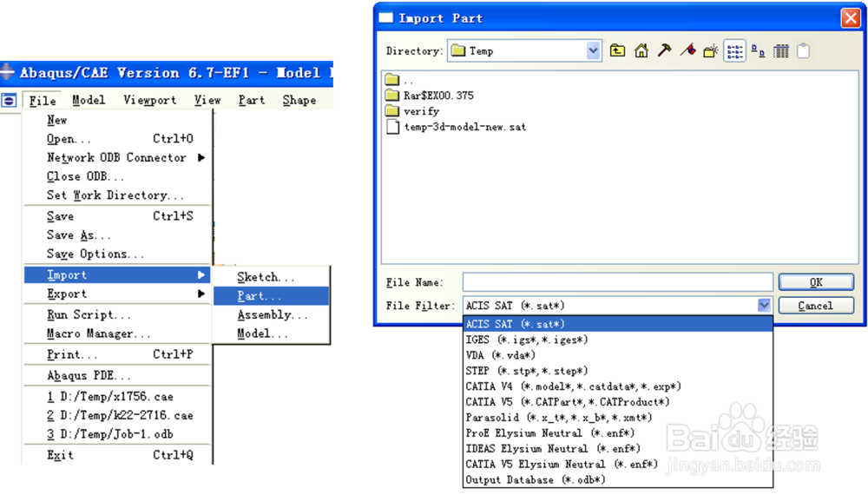Open the Shape menu
The height and width of the screenshot is (495, 868).
[299, 100]
